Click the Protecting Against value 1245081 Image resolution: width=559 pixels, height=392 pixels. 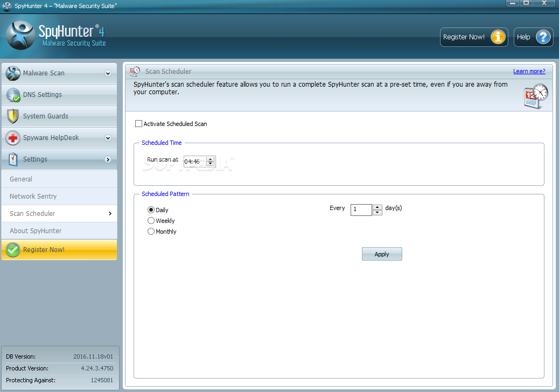coord(102,380)
